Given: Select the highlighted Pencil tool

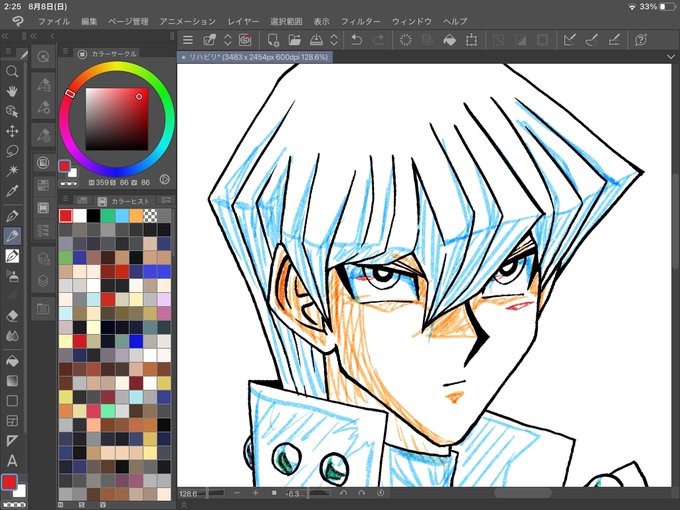Looking at the screenshot, I should click(x=12, y=236).
